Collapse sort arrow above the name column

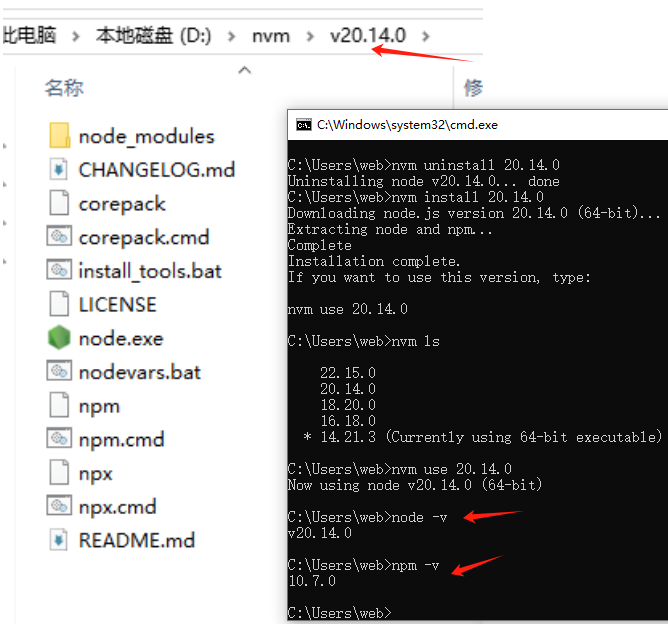243,70
